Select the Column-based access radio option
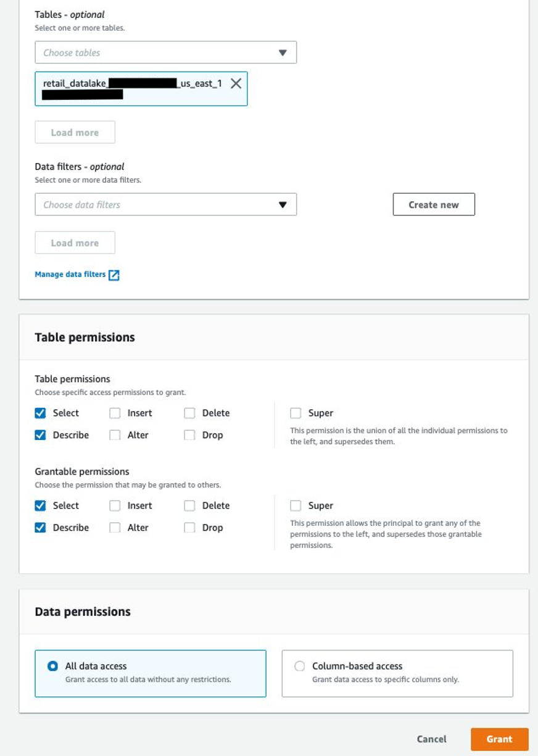This screenshot has width=538, height=756. click(x=299, y=666)
